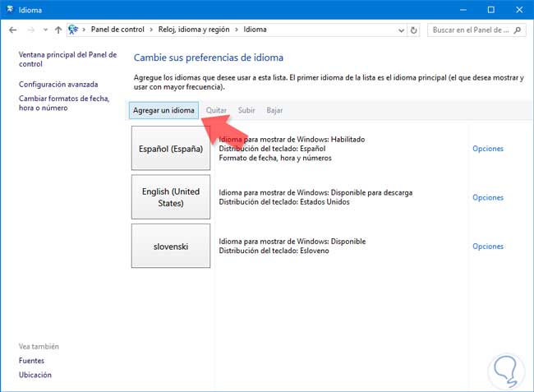Click the Subir toolbar button
534x392 pixels.
pos(246,110)
